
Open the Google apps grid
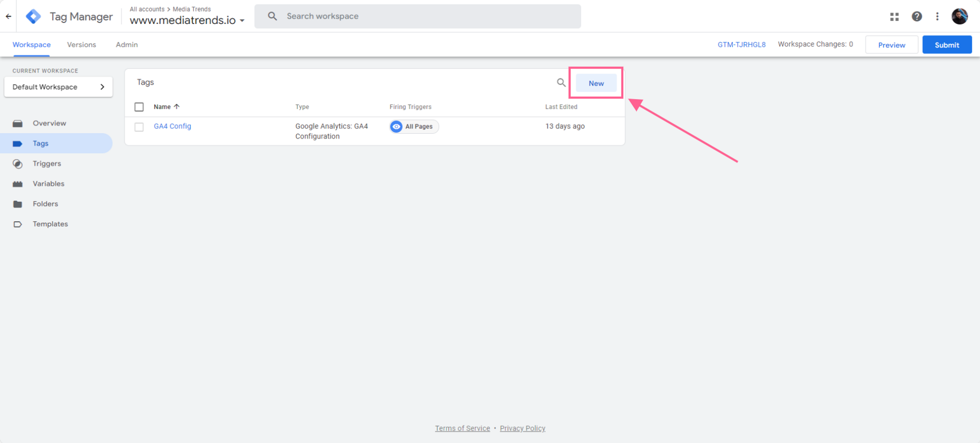(x=894, y=17)
